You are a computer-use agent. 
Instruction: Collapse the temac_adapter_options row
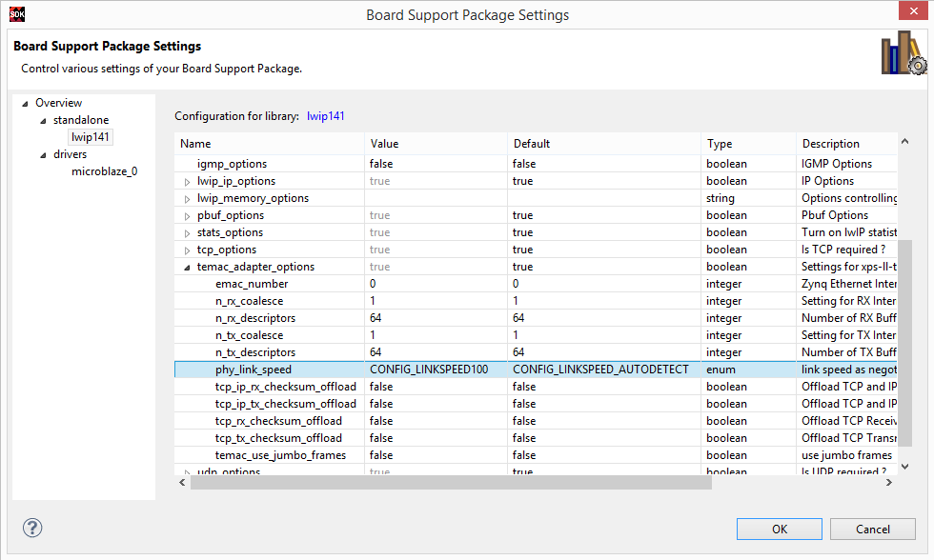[x=187, y=268]
